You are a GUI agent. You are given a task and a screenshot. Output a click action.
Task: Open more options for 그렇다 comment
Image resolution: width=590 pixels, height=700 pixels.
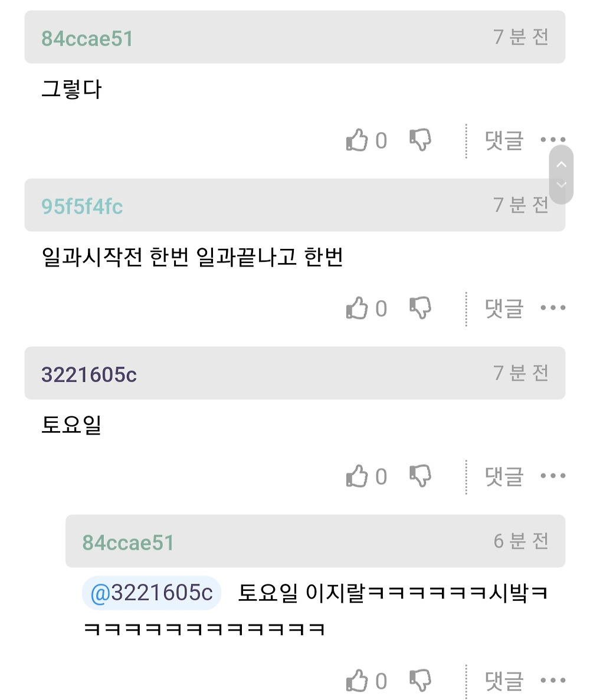tap(553, 140)
